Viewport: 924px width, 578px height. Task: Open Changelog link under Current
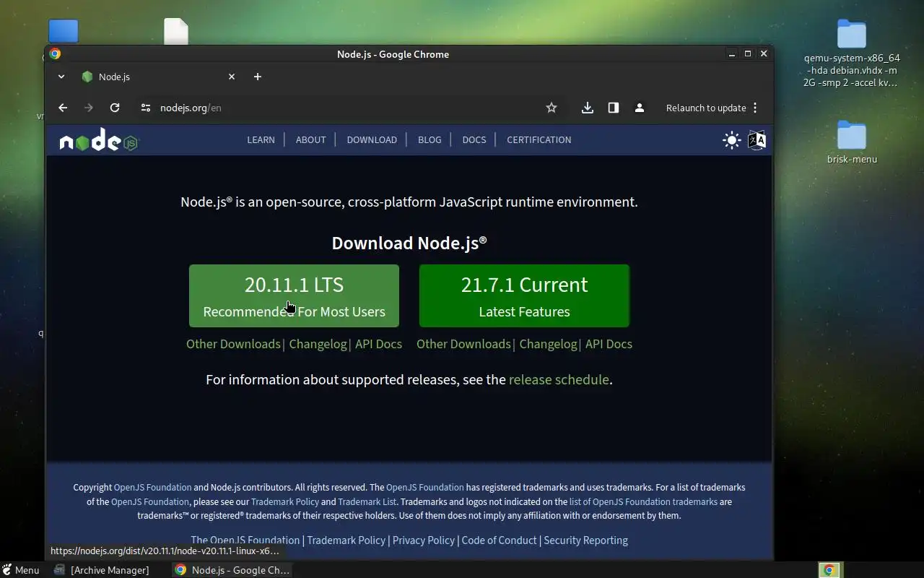(548, 344)
